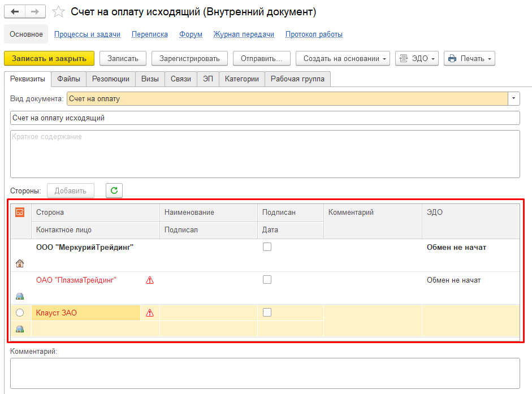
Task: Click the orange envelope icon in table header
Action: pos(20,213)
